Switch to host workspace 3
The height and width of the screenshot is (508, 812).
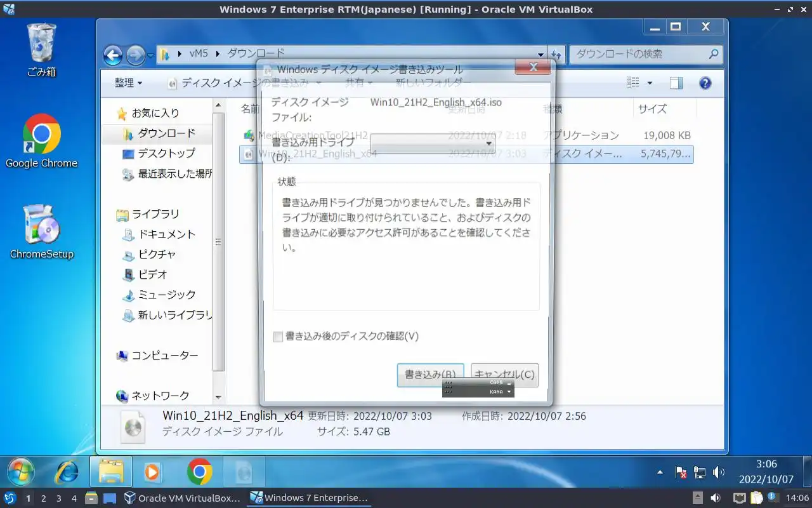click(x=58, y=498)
